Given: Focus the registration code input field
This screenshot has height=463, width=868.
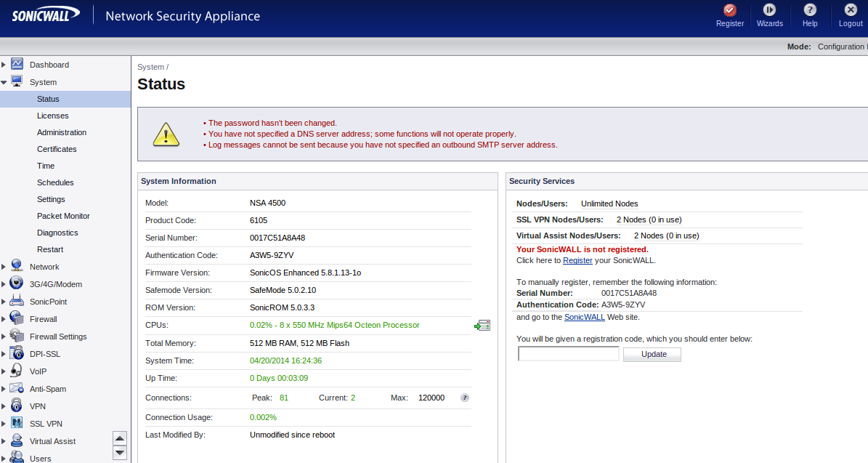Looking at the screenshot, I should pyautogui.click(x=568, y=354).
